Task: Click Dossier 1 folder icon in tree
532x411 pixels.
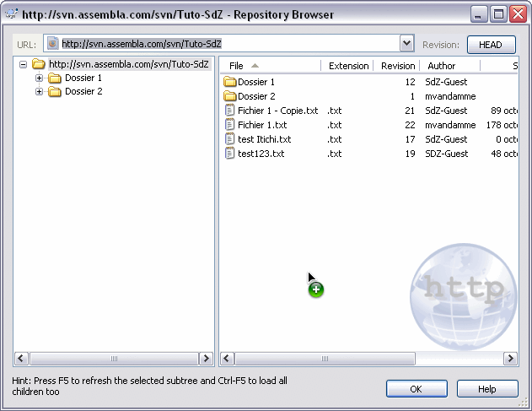Action: (x=54, y=78)
